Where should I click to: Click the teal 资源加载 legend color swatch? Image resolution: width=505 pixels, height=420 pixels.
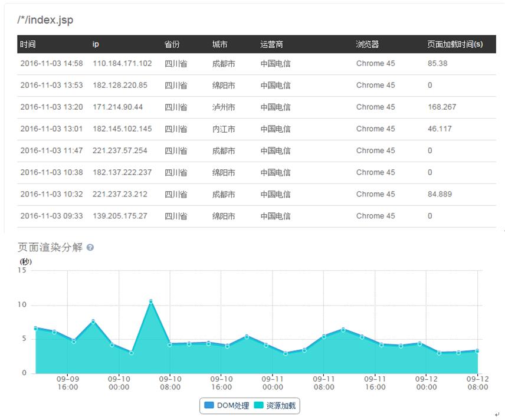260,405
